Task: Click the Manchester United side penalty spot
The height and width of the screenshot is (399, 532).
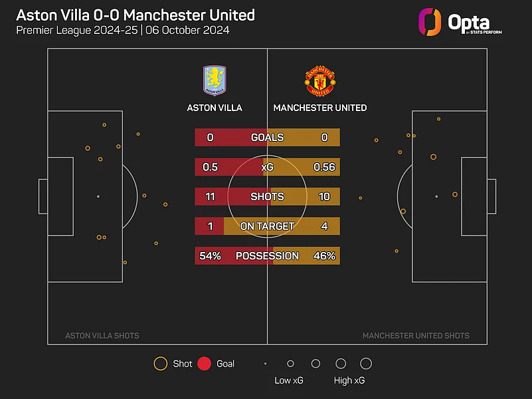Action: tap(436, 197)
